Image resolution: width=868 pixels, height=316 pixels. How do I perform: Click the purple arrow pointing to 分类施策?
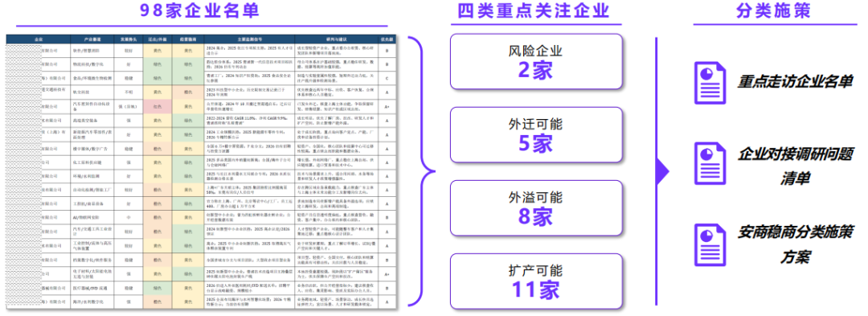click(x=662, y=172)
